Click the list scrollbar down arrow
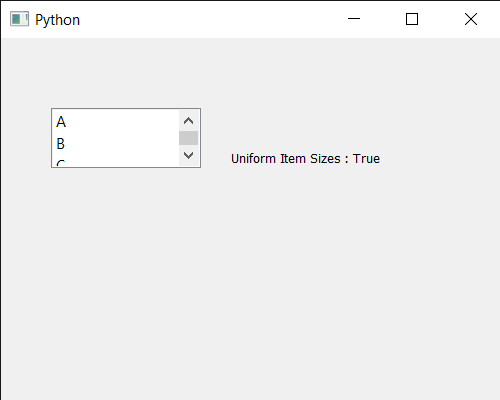Viewport: 500px width, 400px height. 189,155
